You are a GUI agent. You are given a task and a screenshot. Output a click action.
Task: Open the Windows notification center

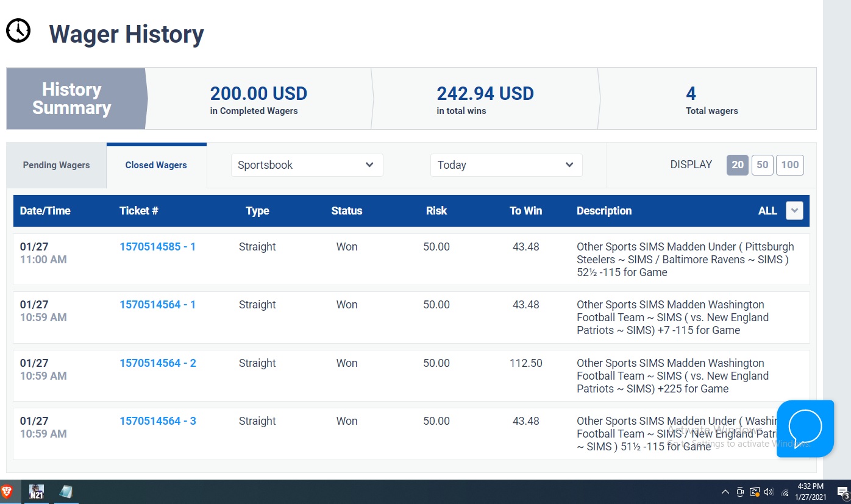[843, 492]
